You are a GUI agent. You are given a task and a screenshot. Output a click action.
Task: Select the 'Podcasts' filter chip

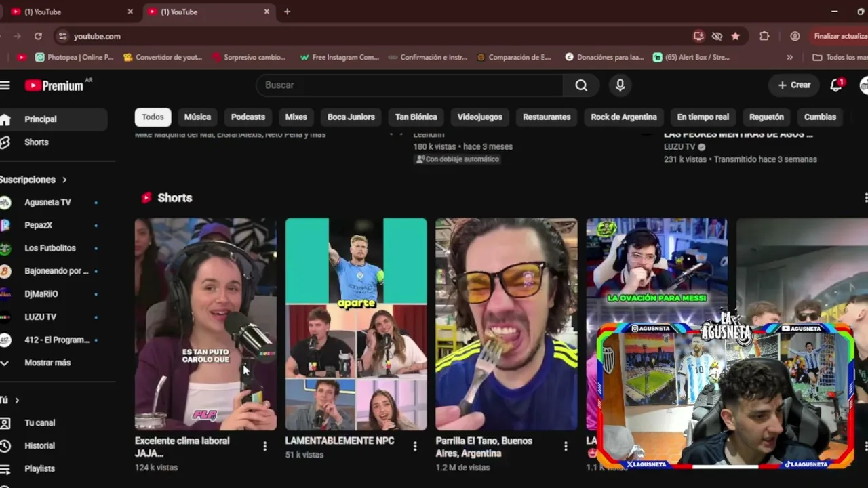point(248,117)
